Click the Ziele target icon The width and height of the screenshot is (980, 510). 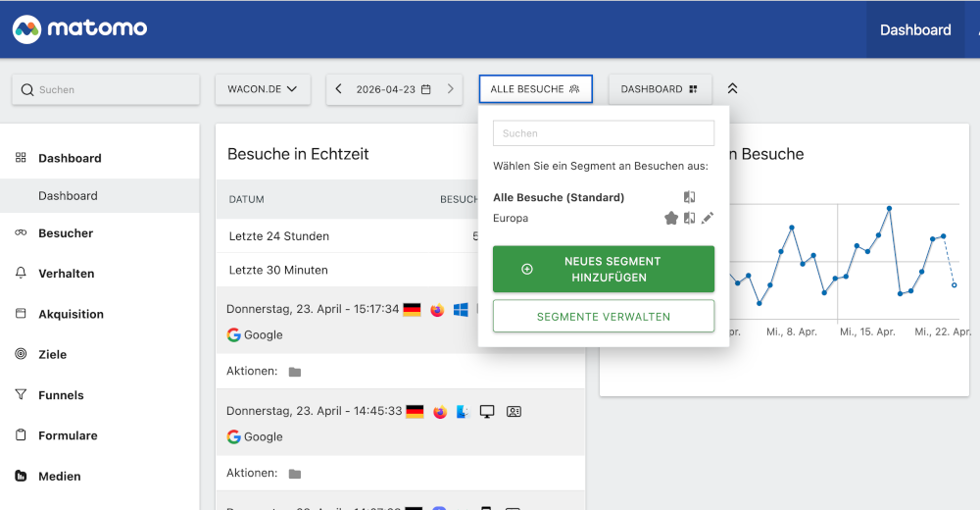pos(21,353)
